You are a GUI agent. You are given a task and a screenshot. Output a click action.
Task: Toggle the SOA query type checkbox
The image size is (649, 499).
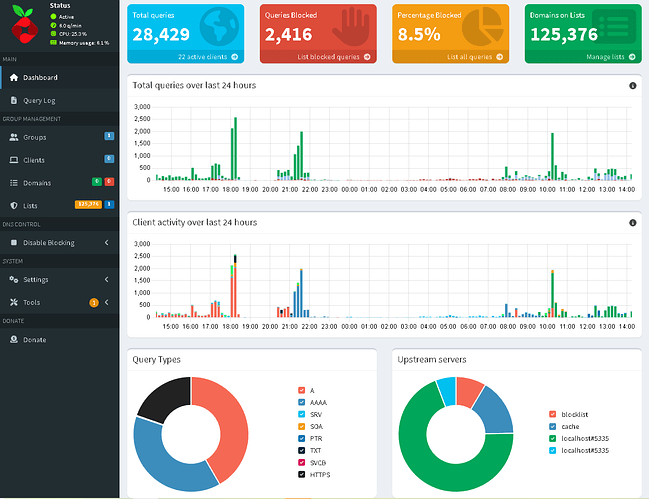pyautogui.click(x=301, y=426)
